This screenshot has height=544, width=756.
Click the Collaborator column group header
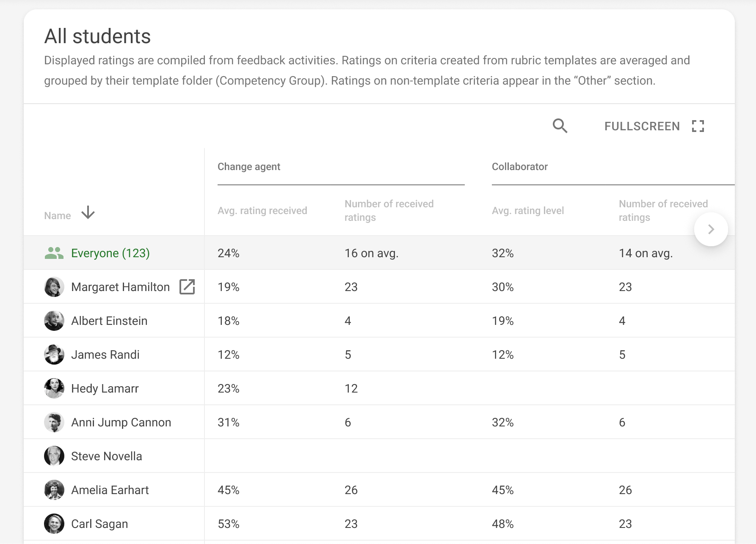(x=520, y=167)
